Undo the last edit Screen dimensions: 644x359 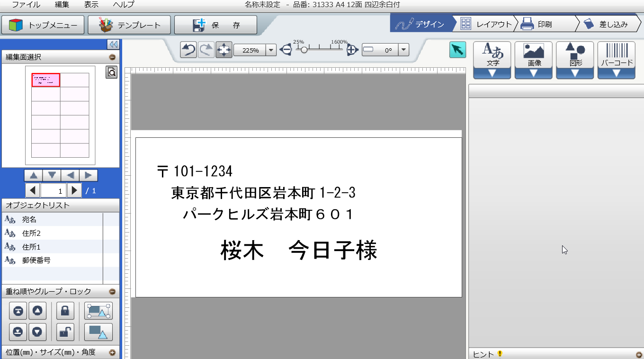coord(188,50)
